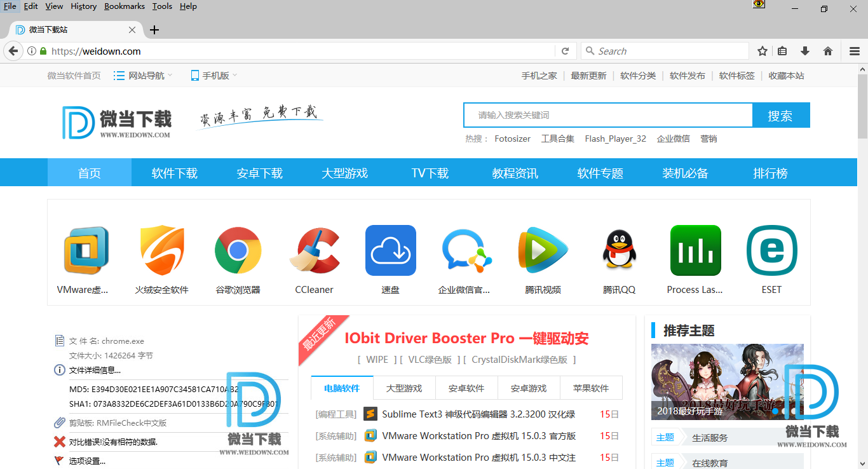868x469 pixels.
Task: Open the 手机之家 top link
Action: click(539, 76)
